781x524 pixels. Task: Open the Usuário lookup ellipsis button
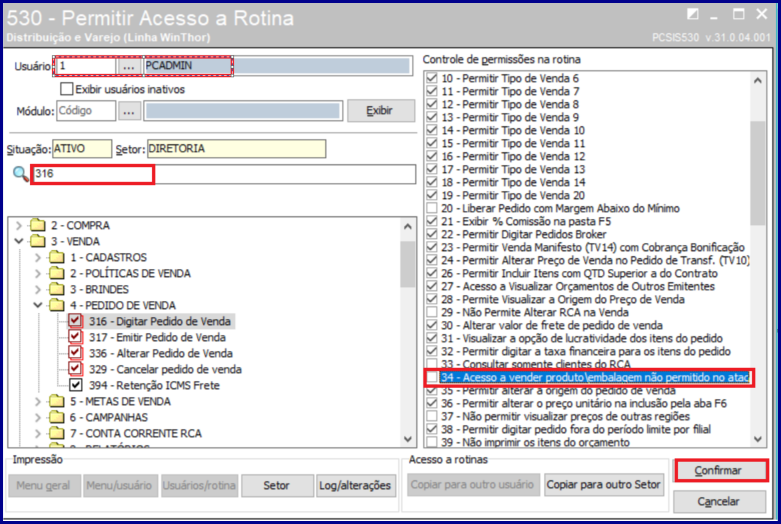click(129, 66)
